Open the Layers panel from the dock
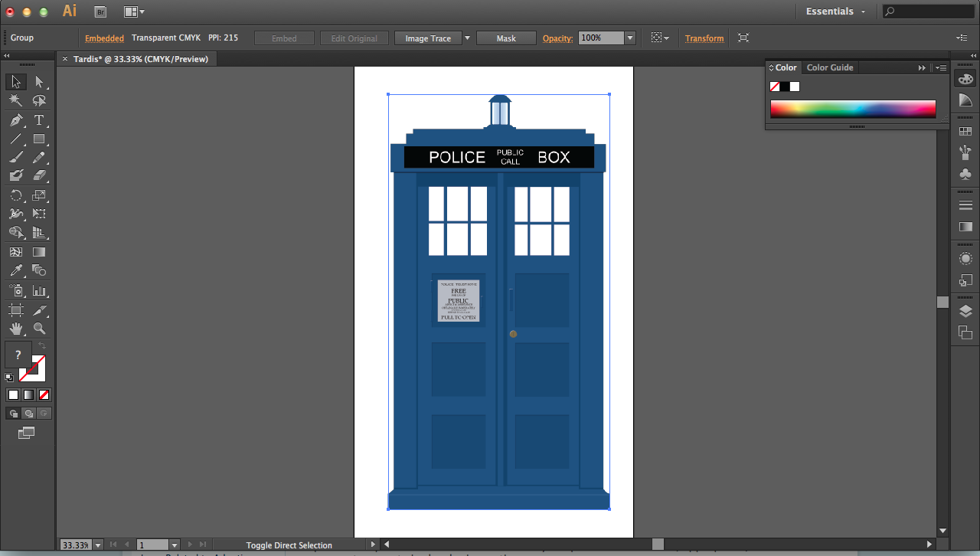This screenshot has width=980, height=556. (x=965, y=311)
